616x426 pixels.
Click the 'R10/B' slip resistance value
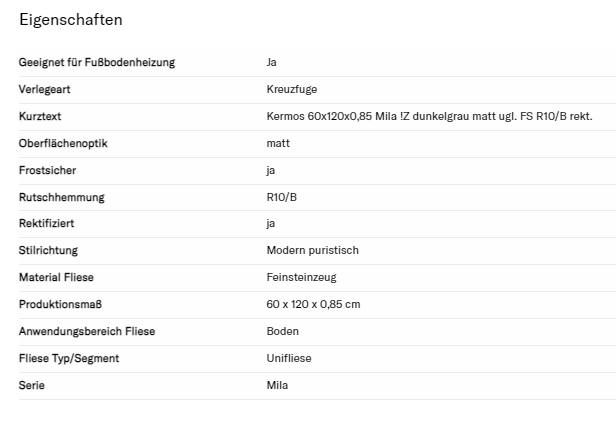(282, 197)
